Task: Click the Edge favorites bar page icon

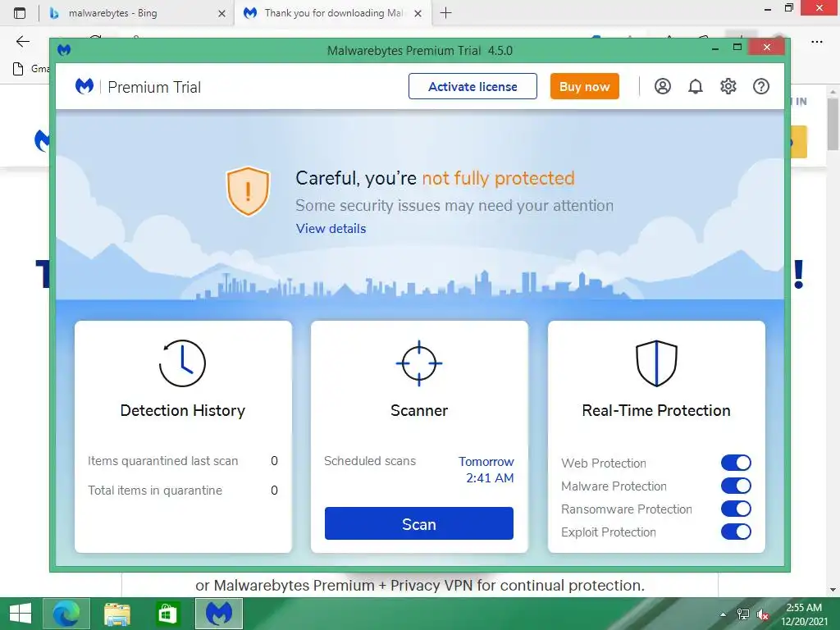Action: [x=18, y=69]
